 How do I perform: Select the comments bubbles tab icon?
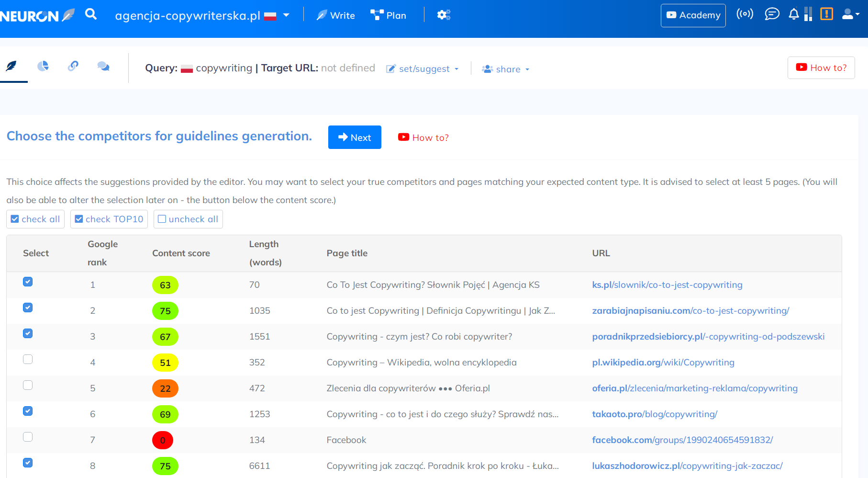tap(103, 66)
